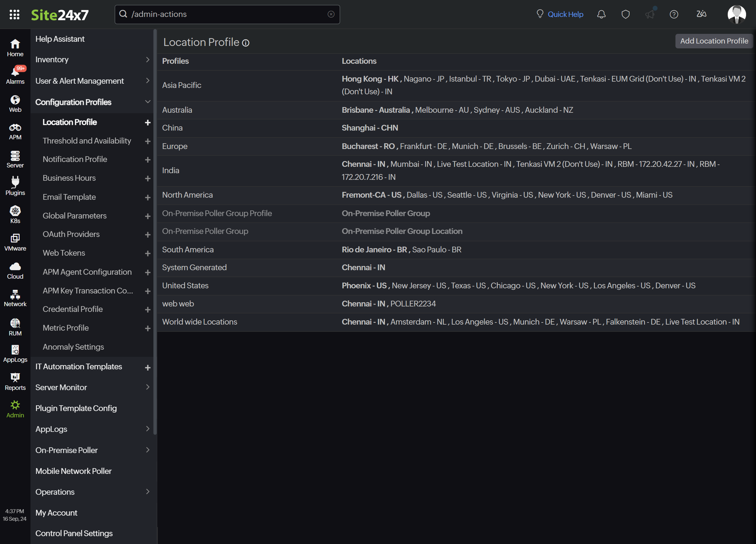The height and width of the screenshot is (544, 756).
Task: Open the notifications bell icon
Action: [601, 14]
